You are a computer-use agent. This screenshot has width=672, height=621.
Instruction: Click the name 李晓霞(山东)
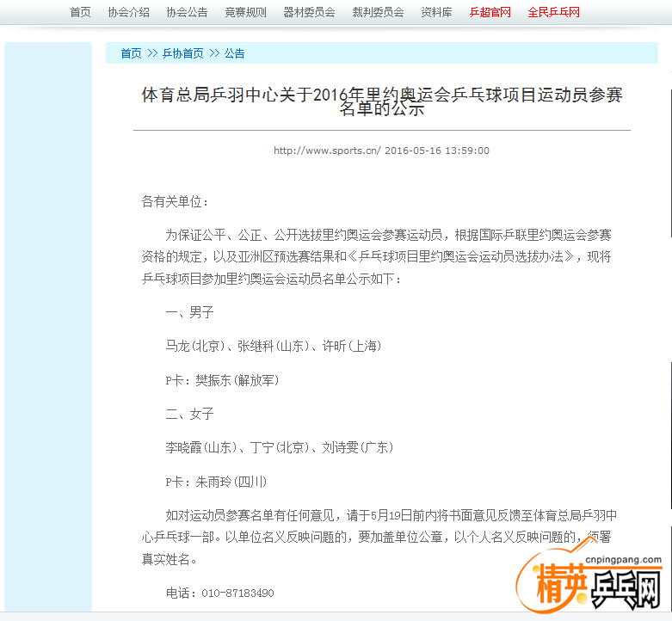point(201,447)
